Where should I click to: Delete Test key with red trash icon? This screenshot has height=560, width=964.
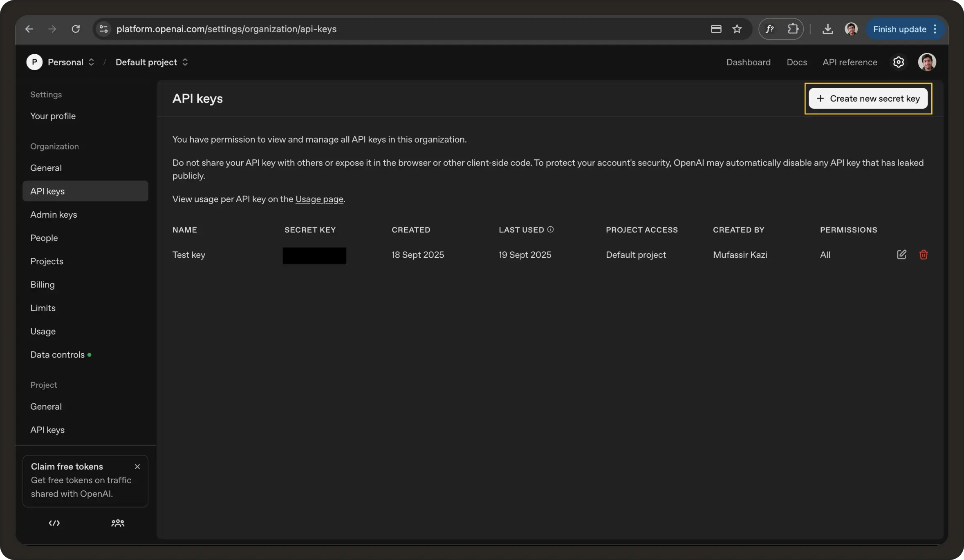pyautogui.click(x=924, y=255)
